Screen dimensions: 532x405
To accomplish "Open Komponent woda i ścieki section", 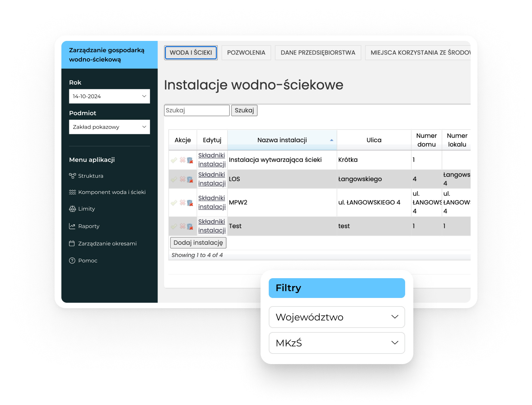I will point(112,192).
